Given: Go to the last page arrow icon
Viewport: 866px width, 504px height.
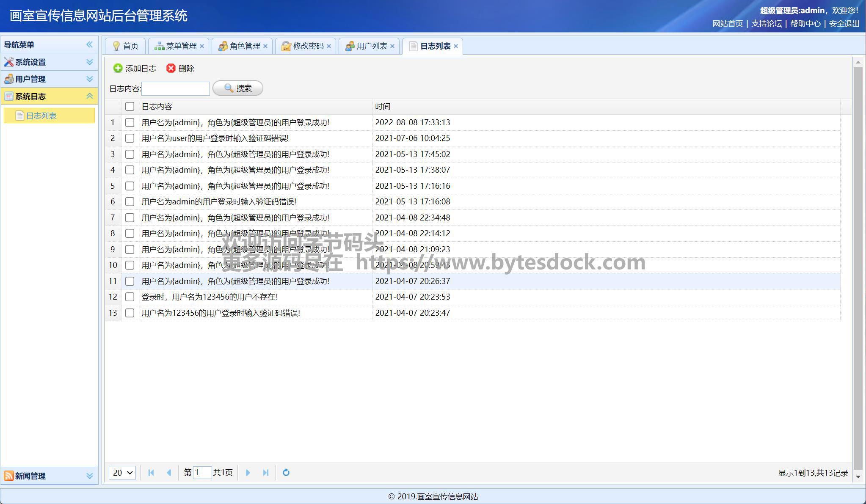Looking at the screenshot, I should pyautogui.click(x=265, y=473).
